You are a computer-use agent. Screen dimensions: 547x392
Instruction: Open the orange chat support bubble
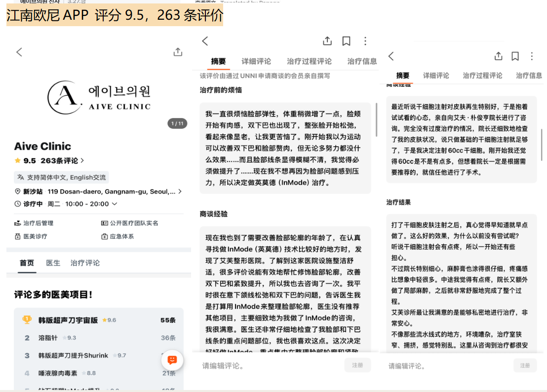[172, 360]
